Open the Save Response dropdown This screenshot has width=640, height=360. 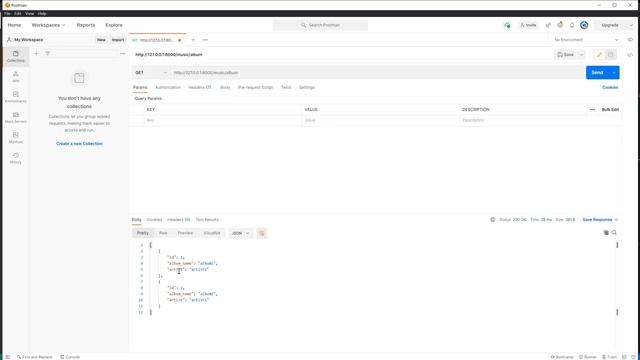(600, 220)
